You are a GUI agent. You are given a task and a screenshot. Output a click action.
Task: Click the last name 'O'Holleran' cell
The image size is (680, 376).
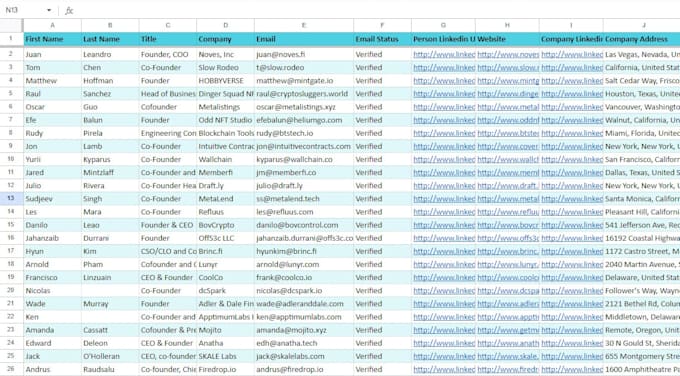pyautogui.click(x=110, y=356)
